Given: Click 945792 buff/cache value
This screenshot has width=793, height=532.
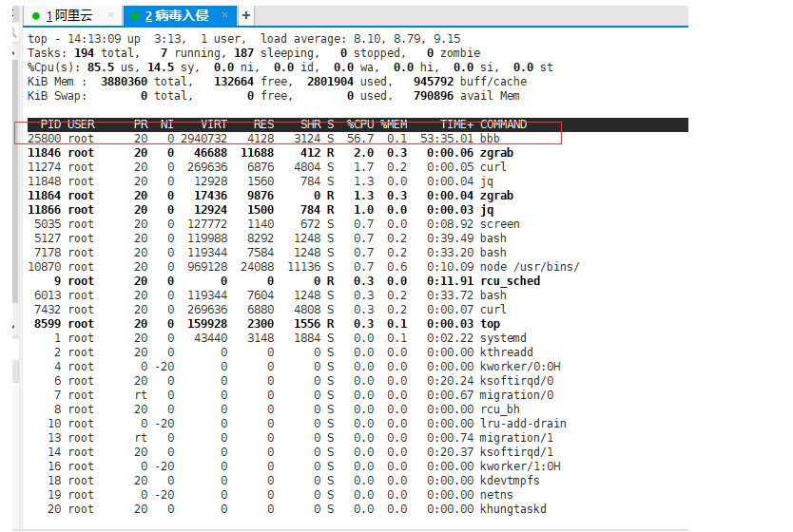Looking at the screenshot, I should click(x=434, y=82).
